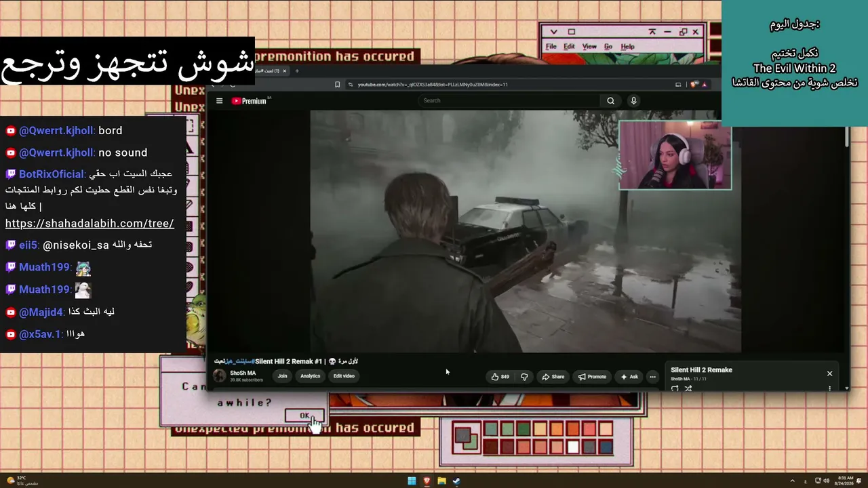The image size is (868, 488).
Task: Pick the white color swatch in palette
Action: click(573, 447)
